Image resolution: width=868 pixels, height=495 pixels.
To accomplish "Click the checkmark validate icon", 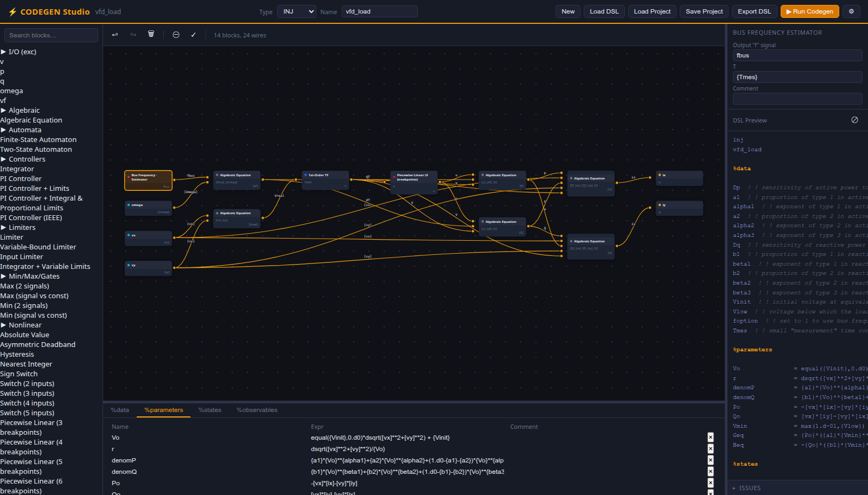I will 193,35.
